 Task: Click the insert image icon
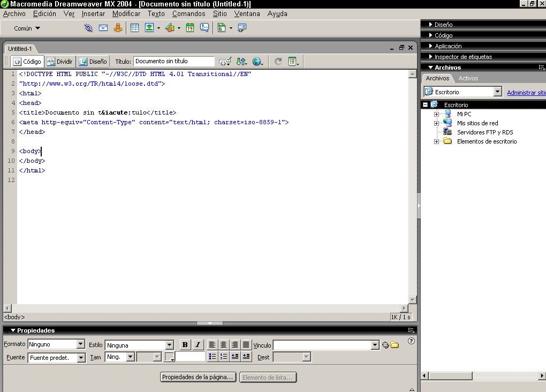click(x=149, y=28)
